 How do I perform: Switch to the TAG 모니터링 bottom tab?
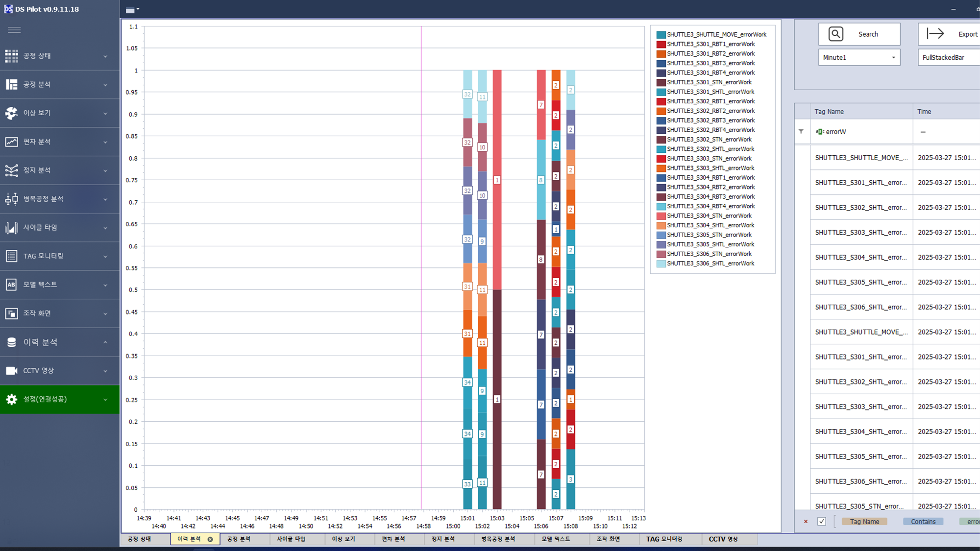point(664,539)
